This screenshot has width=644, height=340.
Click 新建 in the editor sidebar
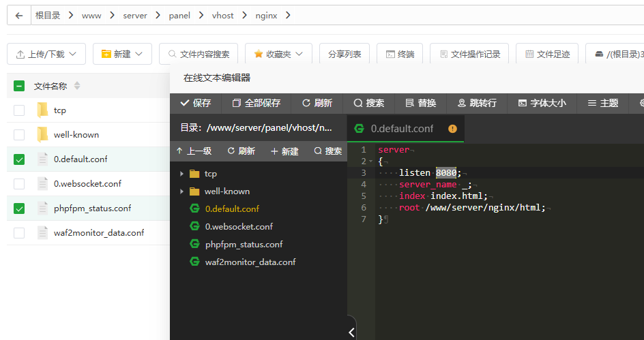(284, 151)
